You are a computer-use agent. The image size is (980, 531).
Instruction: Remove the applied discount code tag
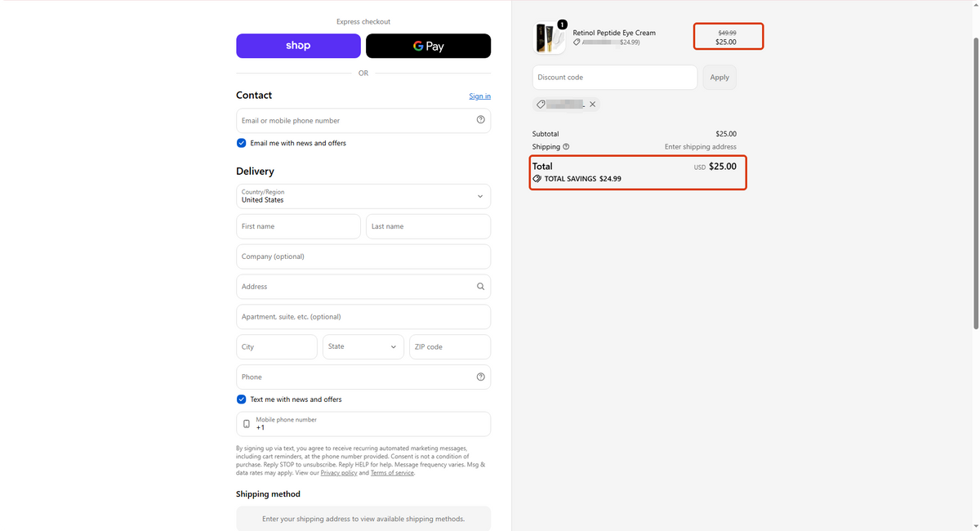click(x=593, y=105)
